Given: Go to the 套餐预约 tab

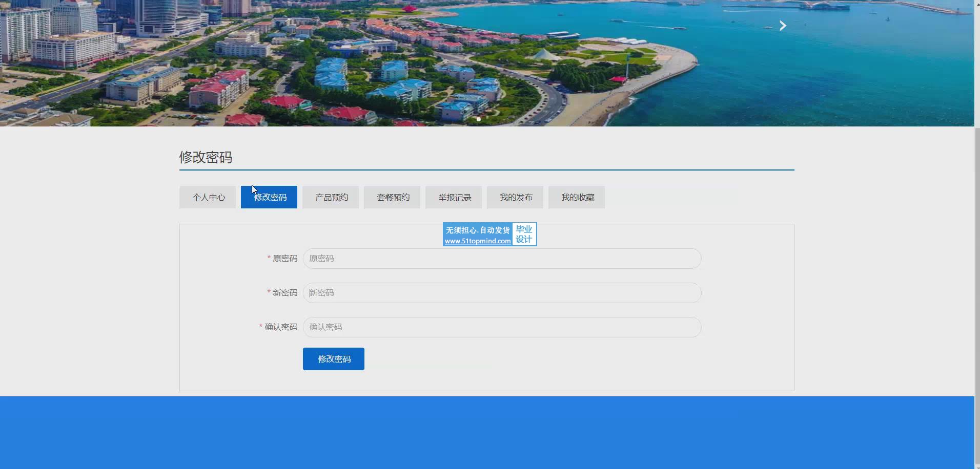Looking at the screenshot, I should point(392,197).
